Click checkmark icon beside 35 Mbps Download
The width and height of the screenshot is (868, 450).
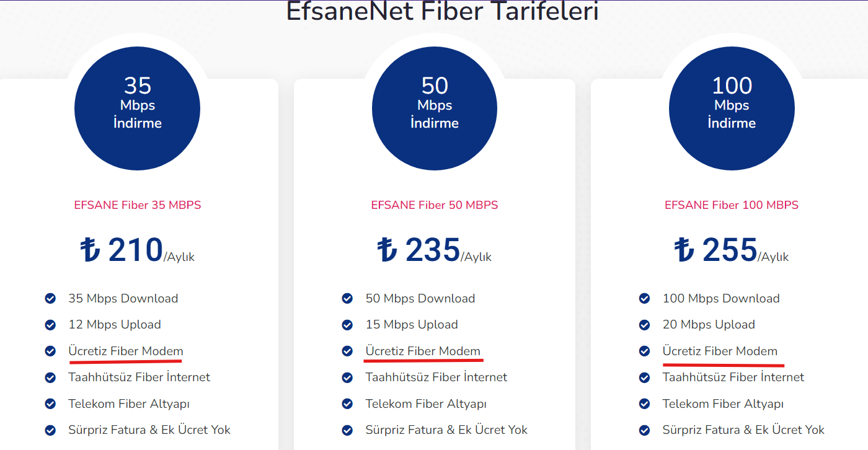(50, 299)
